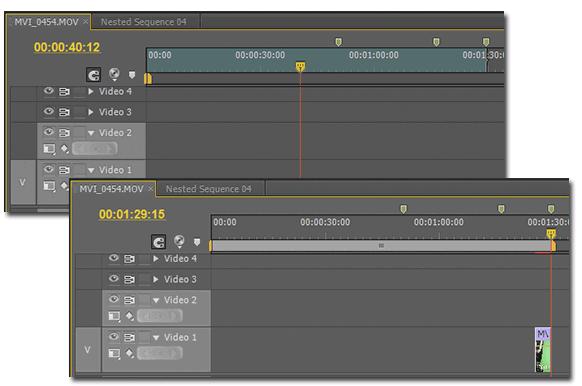Image resolution: width=582 pixels, height=386 pixels.
Task: Expand Video 4 track in 00:00:40:12 timeline
Action: 91,91
